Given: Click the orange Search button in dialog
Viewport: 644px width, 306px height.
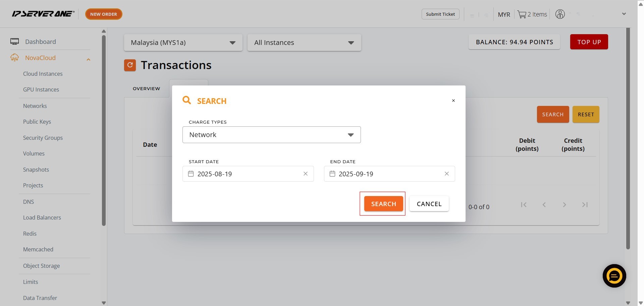Looking at the screenshot, I should point(383,204).
